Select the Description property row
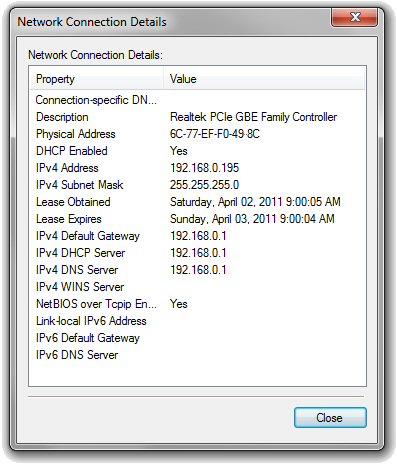The height and width of the screenshot is (465, 397). pyautogui.click(x=62, y=117)
